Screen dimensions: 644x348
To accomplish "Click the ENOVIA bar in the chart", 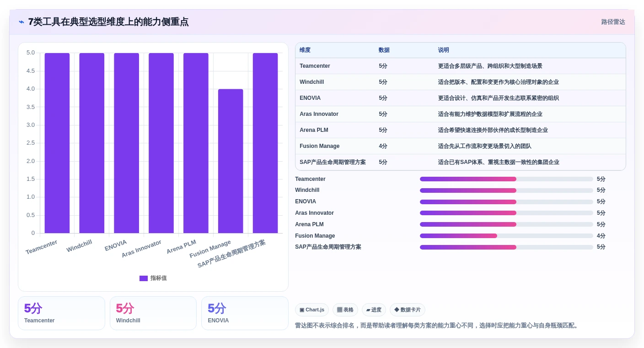I will [x=127, y=143].
